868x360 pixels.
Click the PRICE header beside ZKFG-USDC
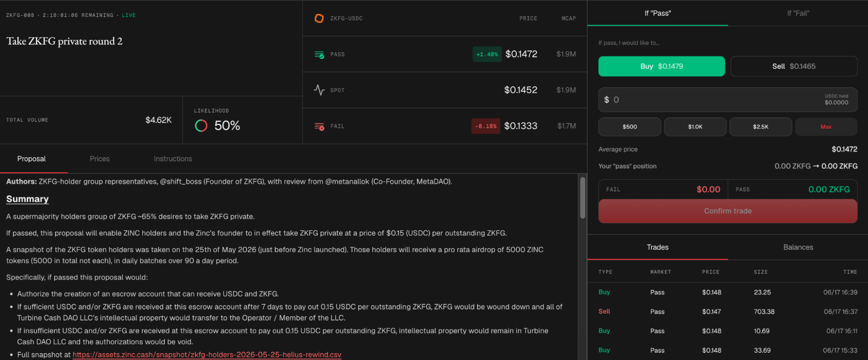tap(528, 18)
